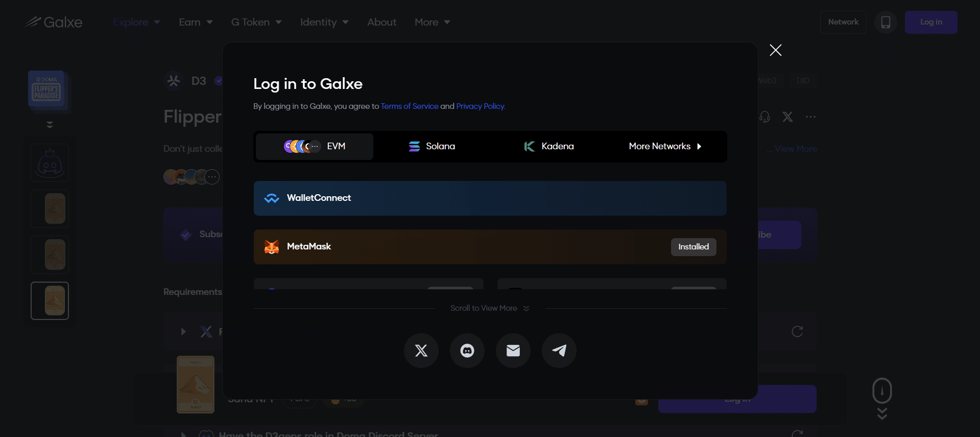Image resolution: width=980 pixels, height=437 pixels.
Task: Go to About page
Action: coord(382,22)
